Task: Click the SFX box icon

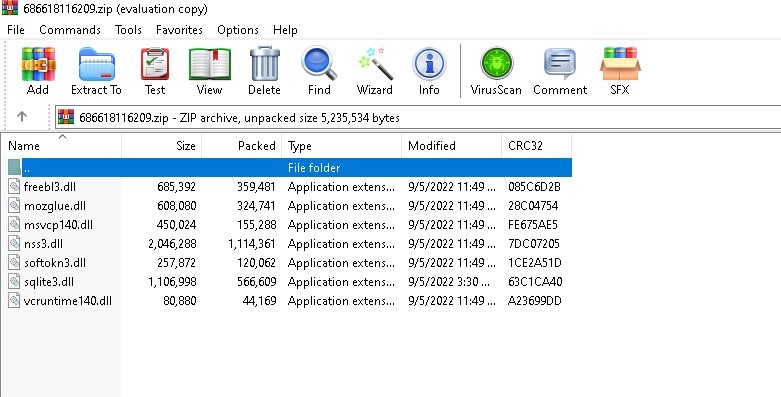Action: 620,64
